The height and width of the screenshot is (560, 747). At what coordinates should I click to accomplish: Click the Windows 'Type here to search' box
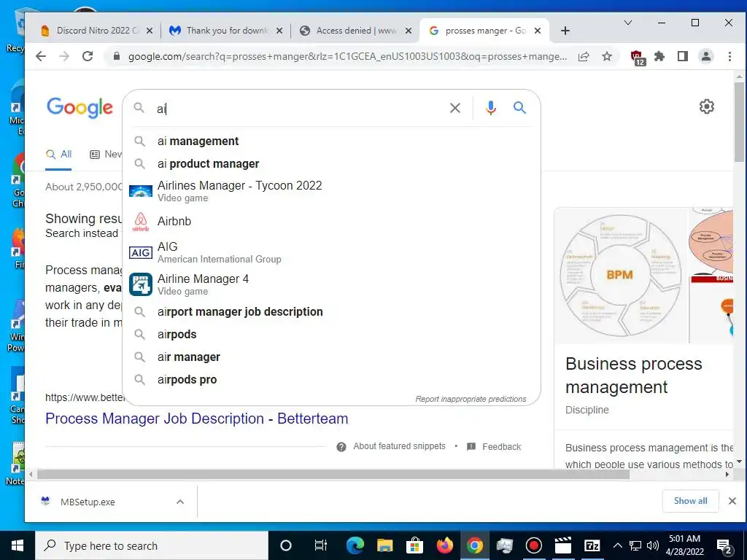pos(152,545)
